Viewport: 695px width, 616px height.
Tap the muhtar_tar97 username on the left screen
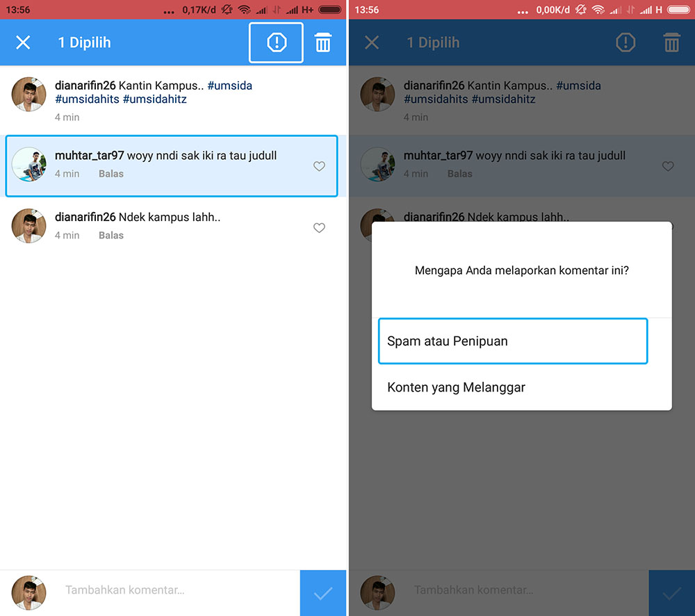(89, 156)
